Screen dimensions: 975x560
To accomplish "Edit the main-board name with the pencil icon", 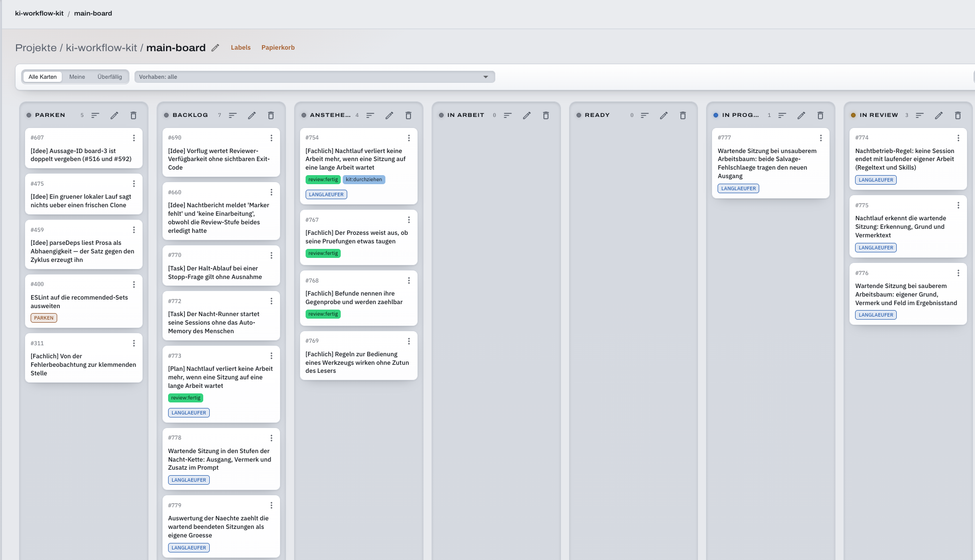I will pos(215,48).
